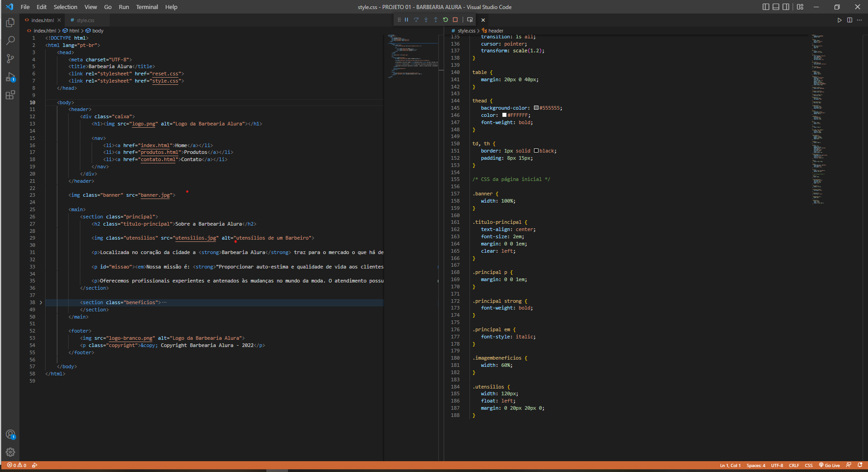The image size is (868, 472).
Task: Click Ln 1, Col 1 status item
Action: [x=730, y=465]
